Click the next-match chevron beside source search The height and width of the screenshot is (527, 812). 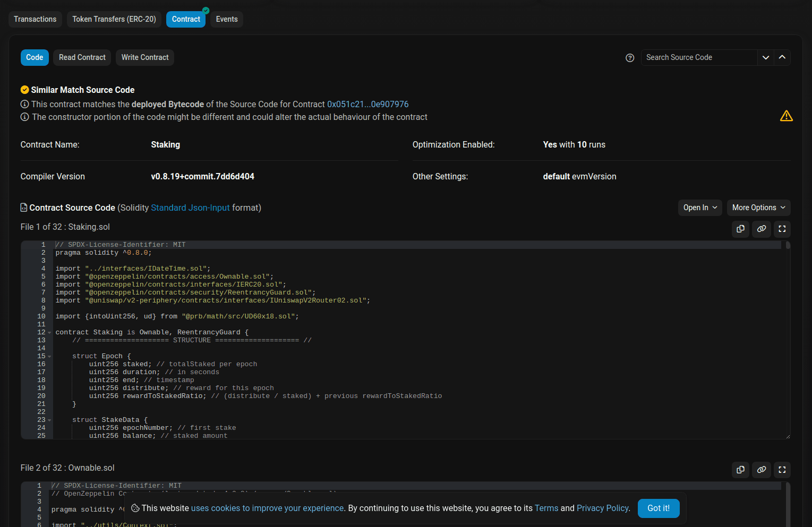(765, 57)
